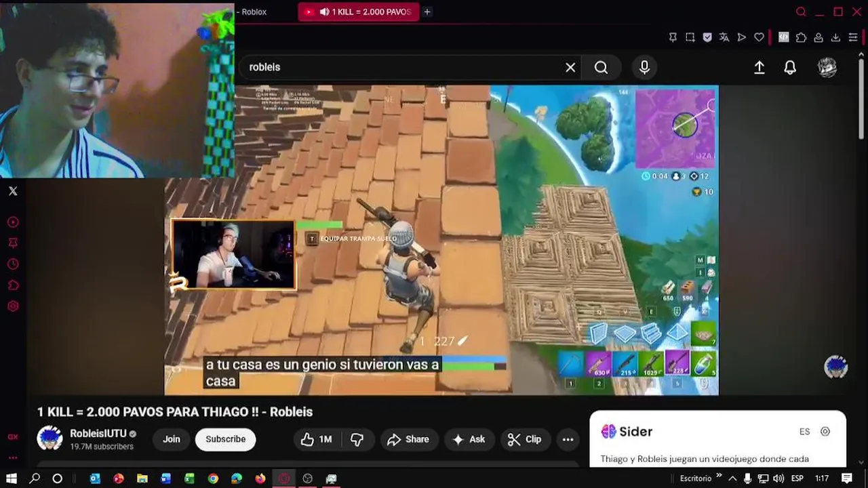Open the ad blocker shield icon
868x488 pixels.
707,37
